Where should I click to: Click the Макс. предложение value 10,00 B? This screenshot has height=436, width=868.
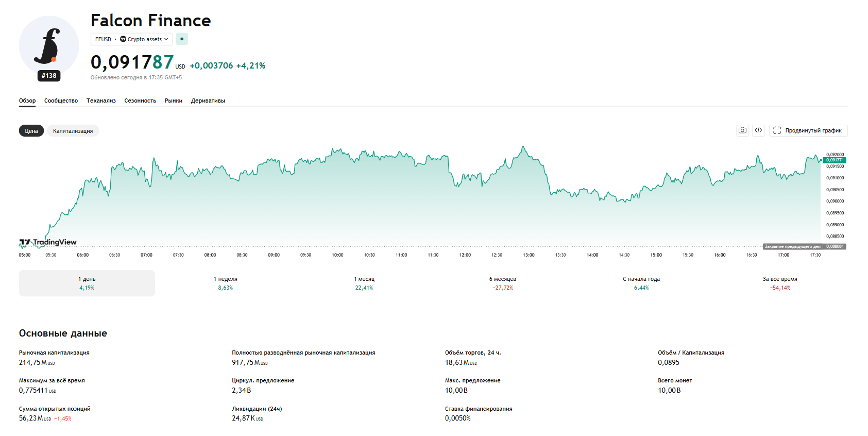456,391
